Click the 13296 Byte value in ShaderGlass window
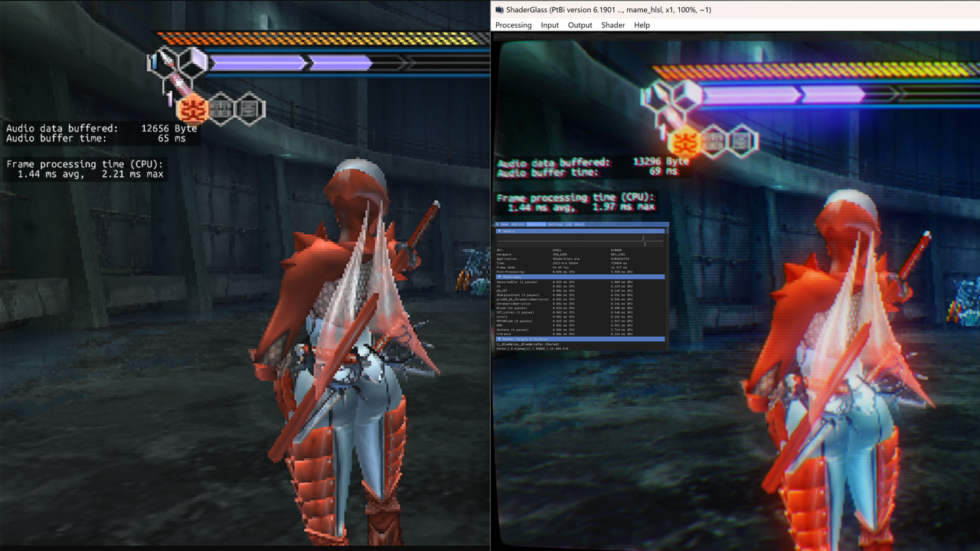980x551 pixels. coord(661,161)
